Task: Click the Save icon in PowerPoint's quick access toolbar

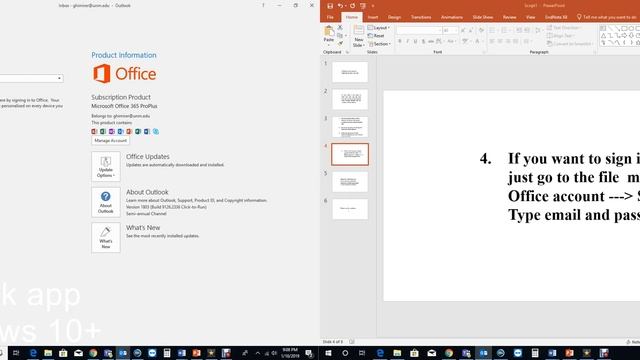Action: point(330,6)
